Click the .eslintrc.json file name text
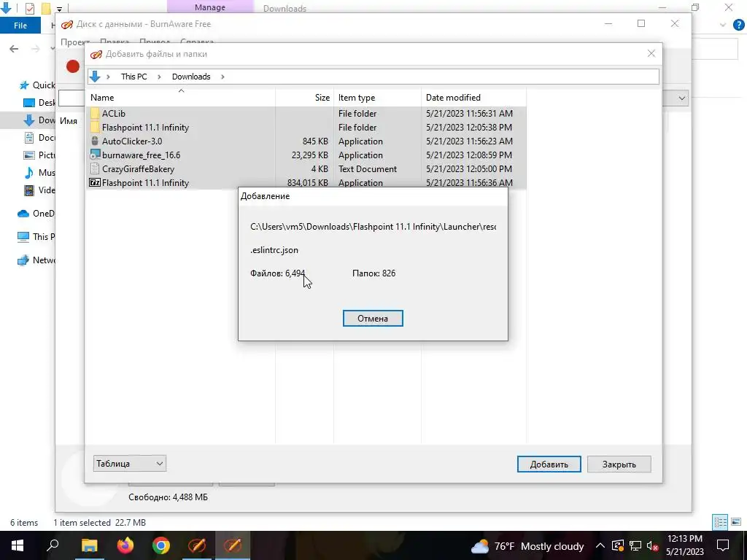Viewport: 747px width, 560px height. [x=274, y=250]
